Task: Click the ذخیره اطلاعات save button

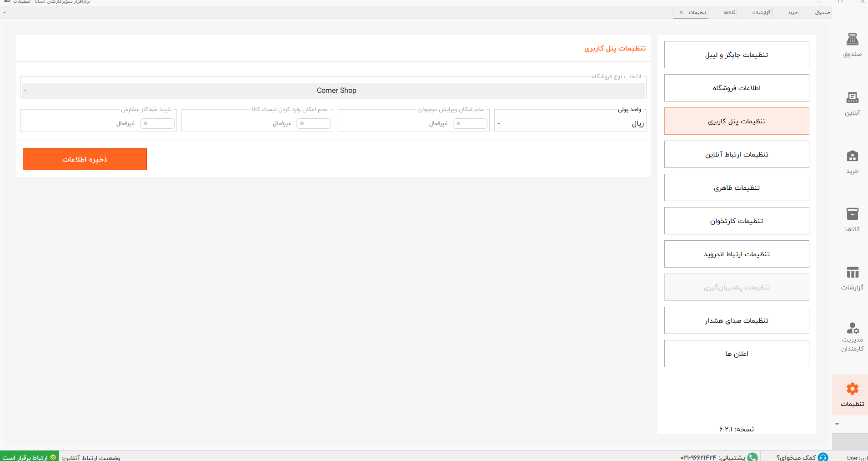Action: 85,159
